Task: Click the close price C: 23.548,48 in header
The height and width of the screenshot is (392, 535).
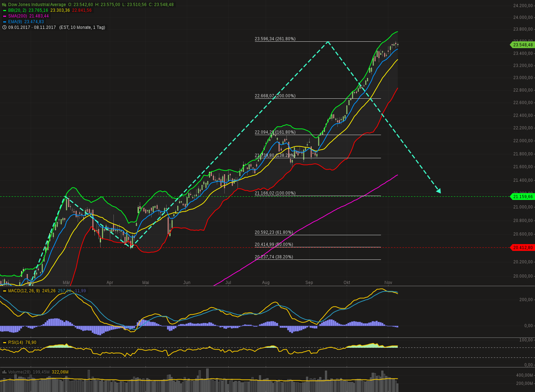Action: click(x=161, y=5)
